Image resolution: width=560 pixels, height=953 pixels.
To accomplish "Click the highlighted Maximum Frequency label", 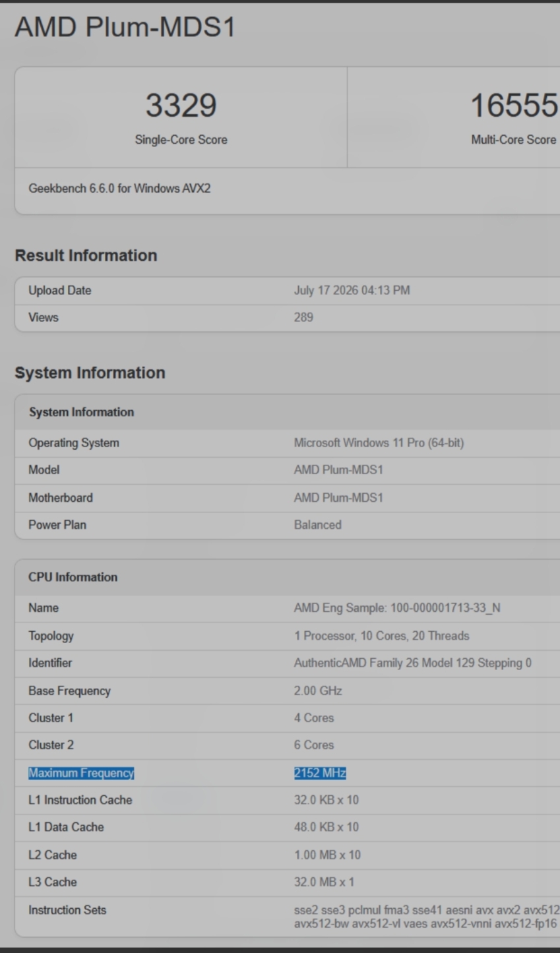I will [x=81, y=772].
